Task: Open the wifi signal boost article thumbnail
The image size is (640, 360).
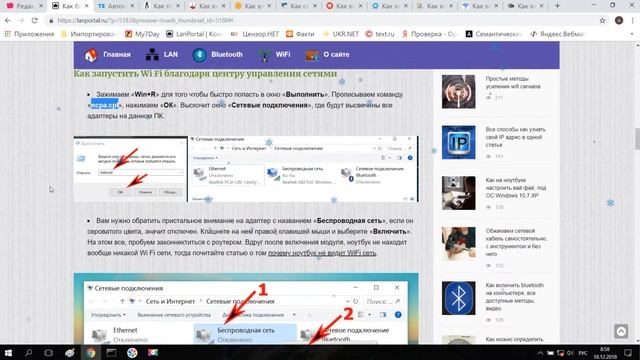Action: pyautogui.click(x=458, y=91)
